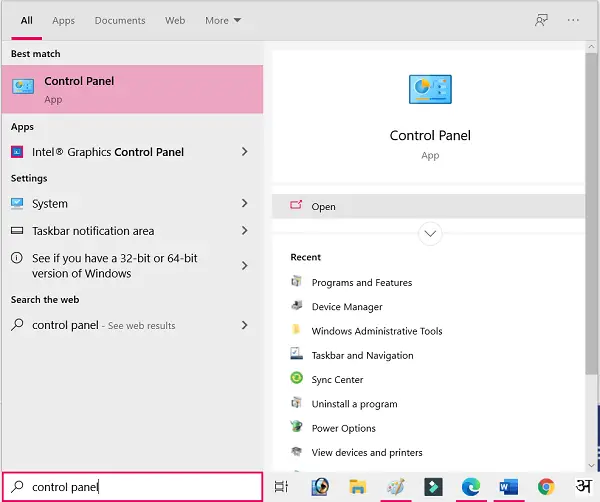Open File Explorer from the taskbar
This screenshot has height=502, width=600.
pyautogui.click(x=358, y=487)
